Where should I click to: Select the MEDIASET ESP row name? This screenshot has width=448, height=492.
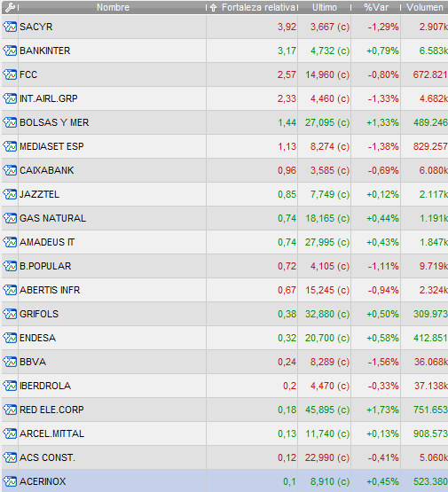tap(51, 146)
